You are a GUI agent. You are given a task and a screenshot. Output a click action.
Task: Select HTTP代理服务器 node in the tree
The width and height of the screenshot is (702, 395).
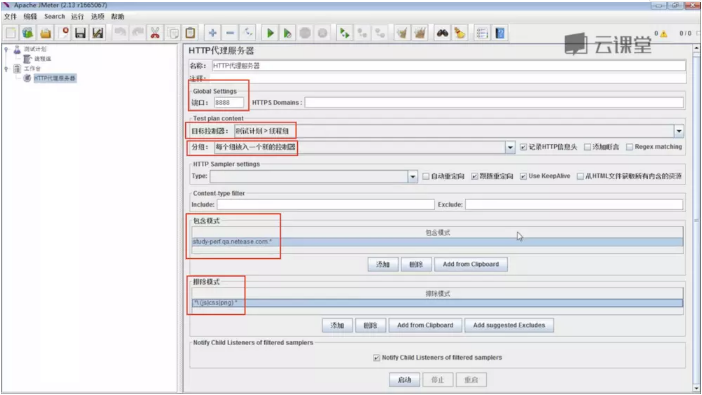(x=55, y=78)
